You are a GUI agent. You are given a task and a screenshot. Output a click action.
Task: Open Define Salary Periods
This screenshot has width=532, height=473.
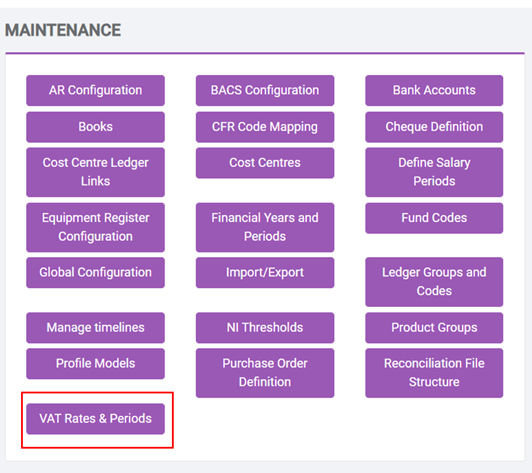[x=434, y=172]
